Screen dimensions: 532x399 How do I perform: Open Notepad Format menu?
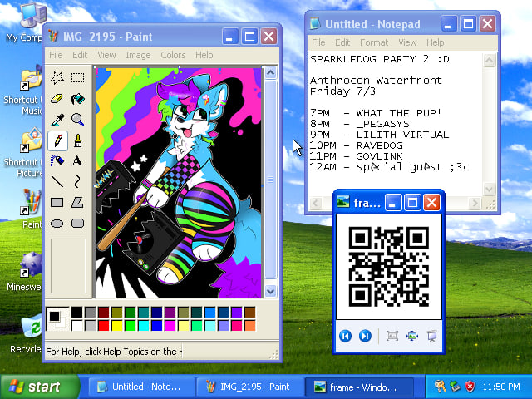[374, 42]
